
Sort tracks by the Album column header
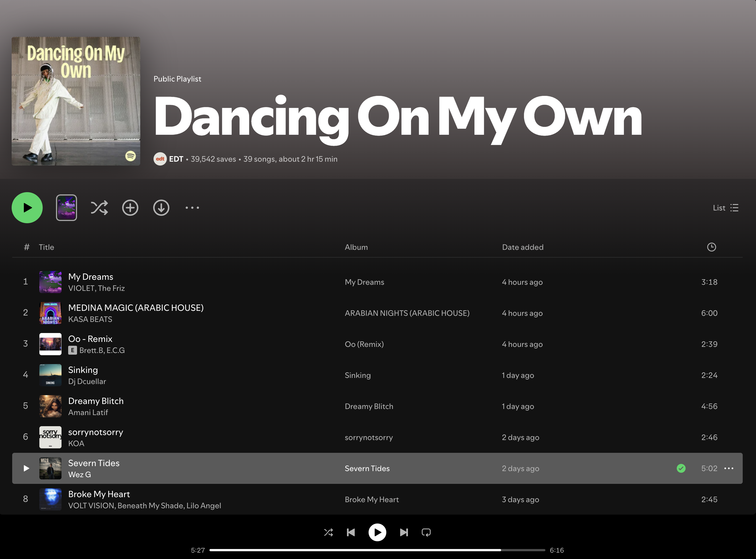click(x=356, y=247)
